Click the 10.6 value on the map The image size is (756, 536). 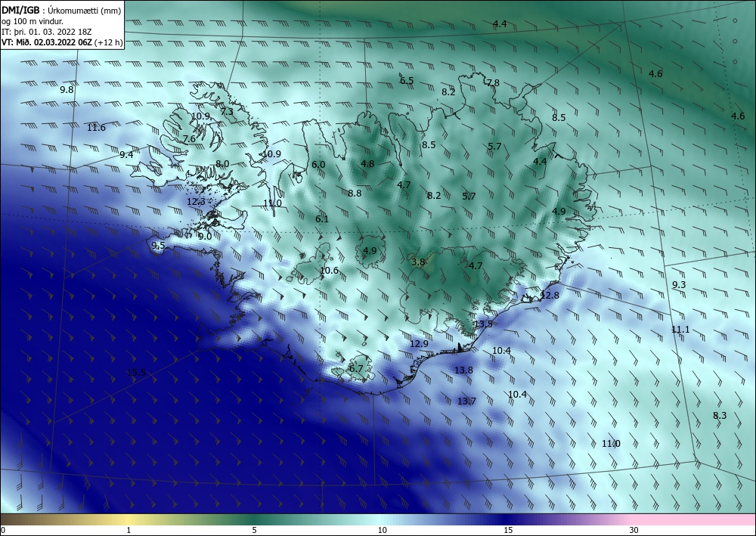click(329, 271)
